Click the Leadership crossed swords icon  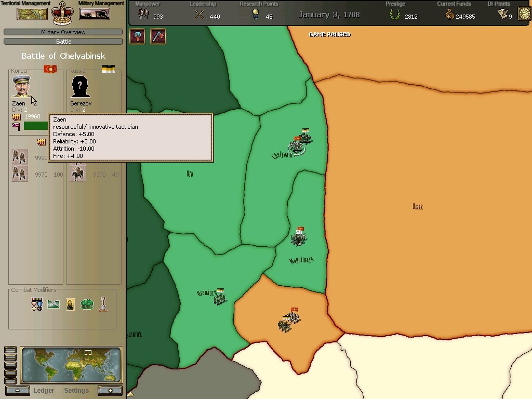pos(199,15)
